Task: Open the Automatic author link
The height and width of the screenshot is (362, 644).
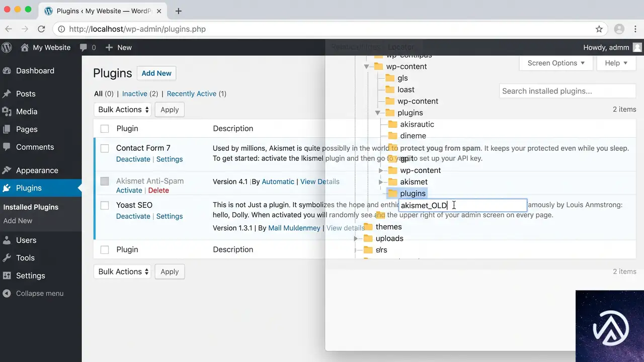Action: coord(278,182)
